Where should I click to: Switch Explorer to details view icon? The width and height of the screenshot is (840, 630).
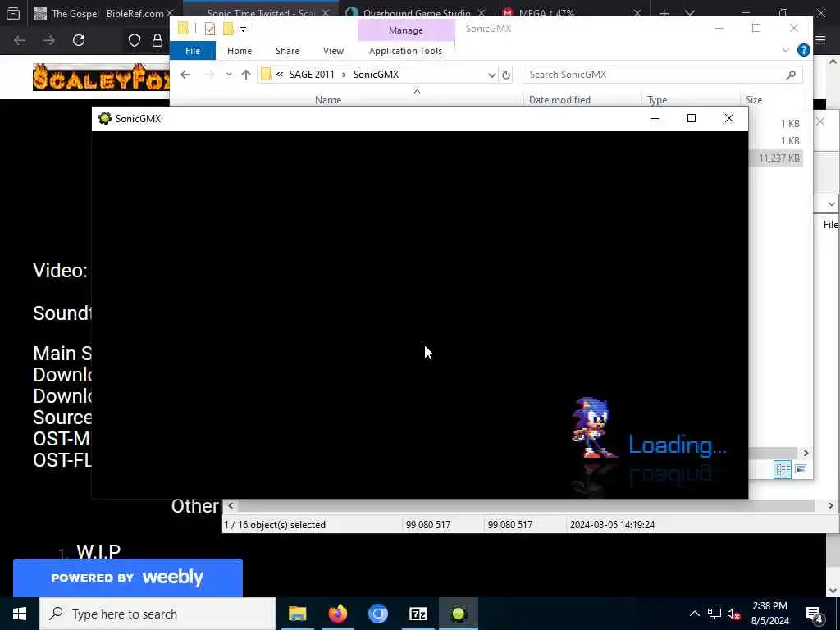(782, 469)
